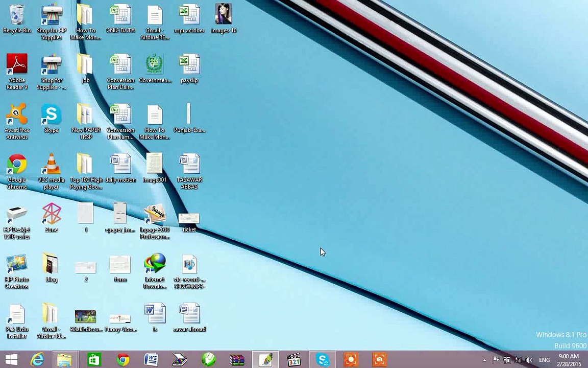Select the zawar ahmad Word document
The width and height of the screenshot is (588, 368).
click(x=189, y=318)
